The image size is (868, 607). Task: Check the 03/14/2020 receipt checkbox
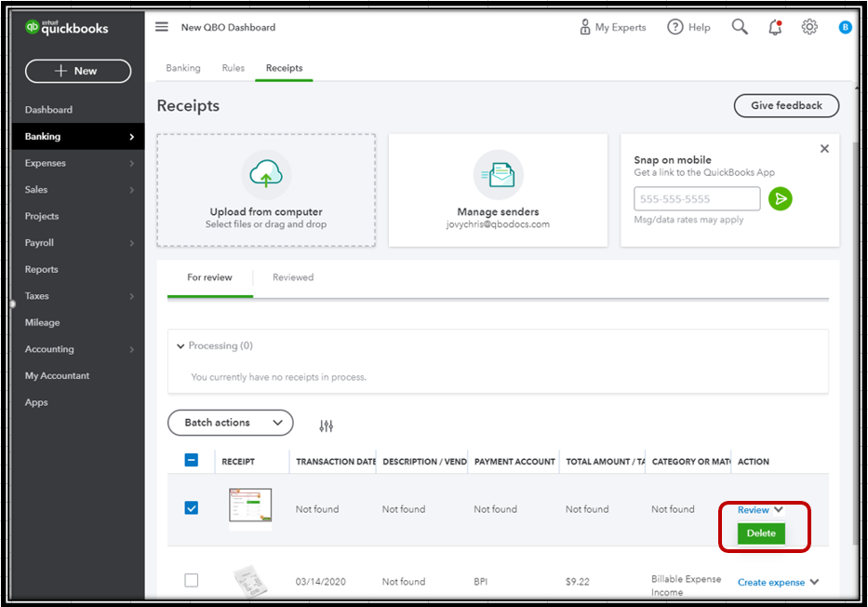tap(191, 580)
